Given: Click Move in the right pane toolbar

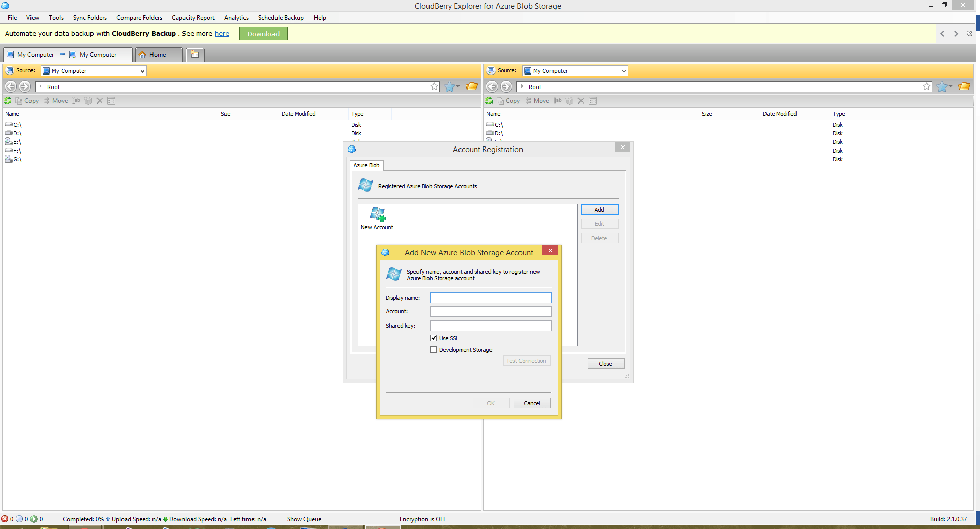Looking at the screenshot, I should coord(537,101).
